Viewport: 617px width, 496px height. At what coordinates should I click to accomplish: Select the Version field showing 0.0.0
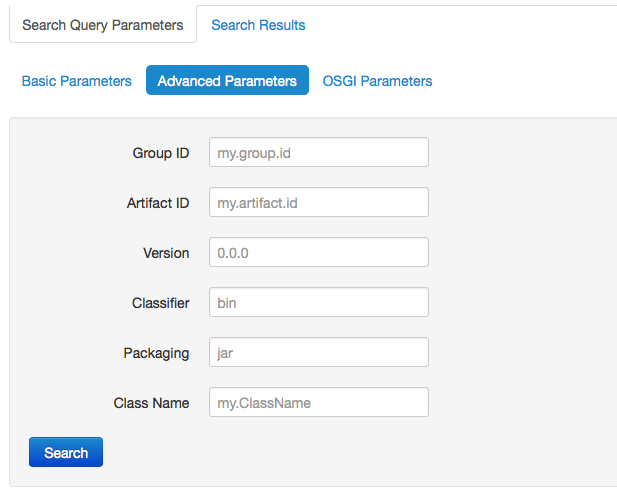click(318, 253)
